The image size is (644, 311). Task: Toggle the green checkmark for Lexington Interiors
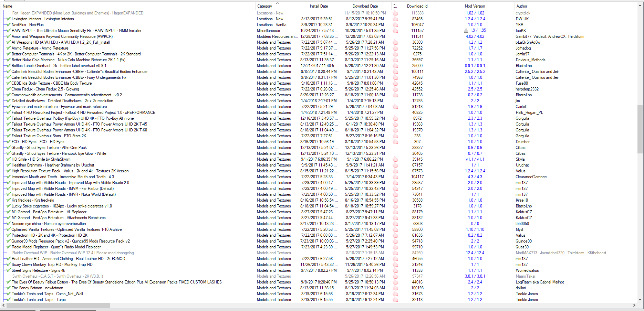coord(9,19)
